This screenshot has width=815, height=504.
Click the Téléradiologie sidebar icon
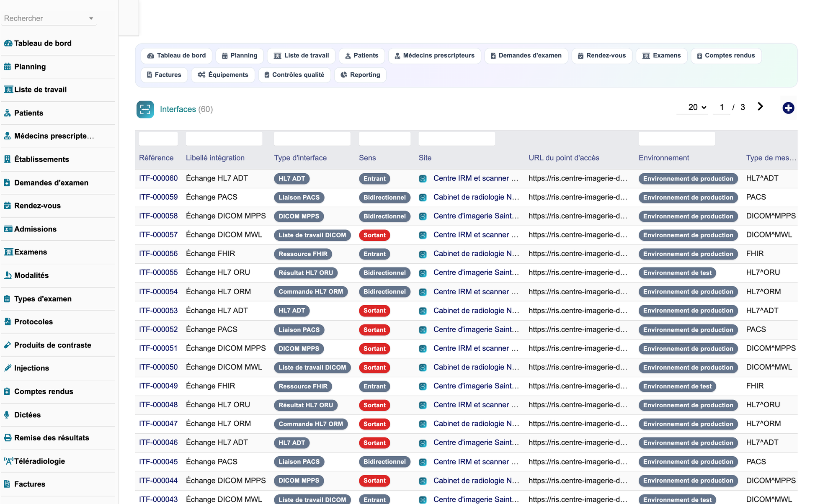8,461
